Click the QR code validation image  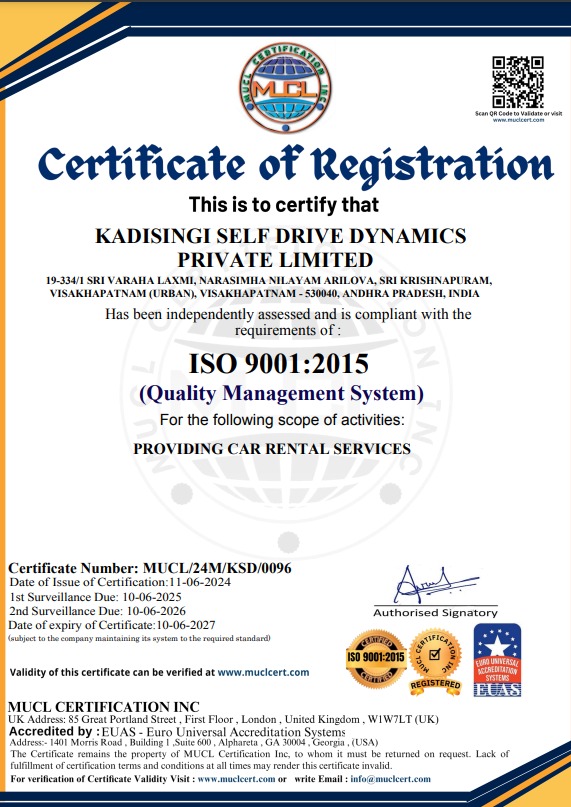(x=517, y=82)
